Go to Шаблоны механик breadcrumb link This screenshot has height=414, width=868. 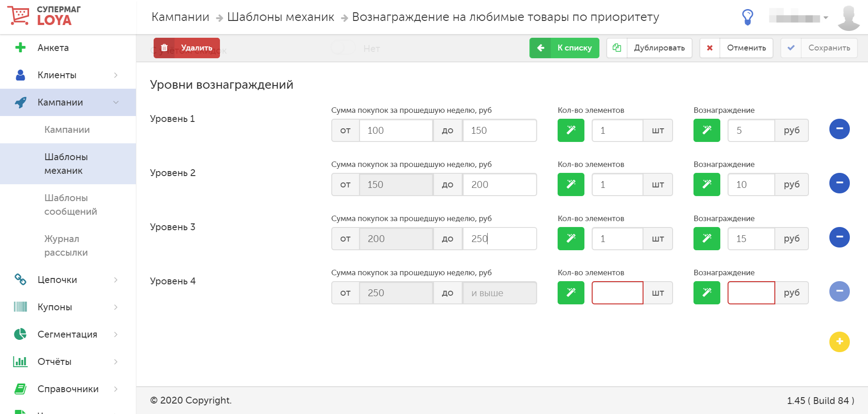281,17
